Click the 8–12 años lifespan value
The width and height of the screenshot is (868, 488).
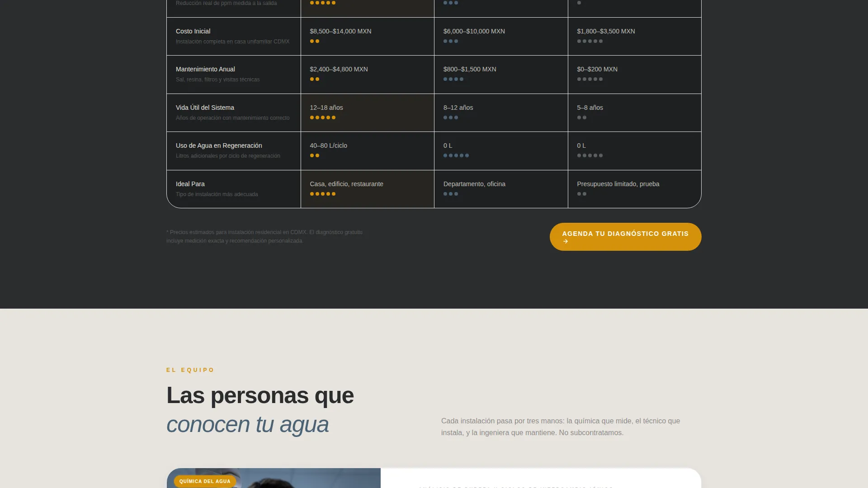(458, 108)
